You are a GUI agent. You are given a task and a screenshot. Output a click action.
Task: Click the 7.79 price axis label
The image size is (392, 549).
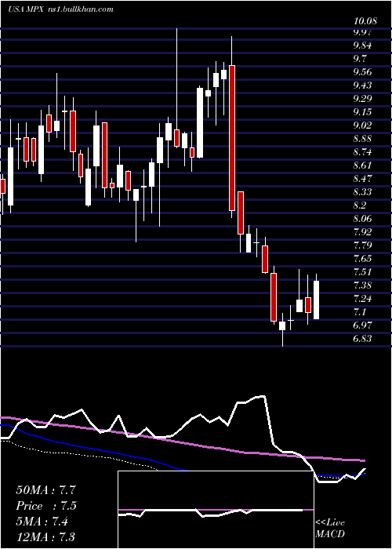tap(364, 245)
